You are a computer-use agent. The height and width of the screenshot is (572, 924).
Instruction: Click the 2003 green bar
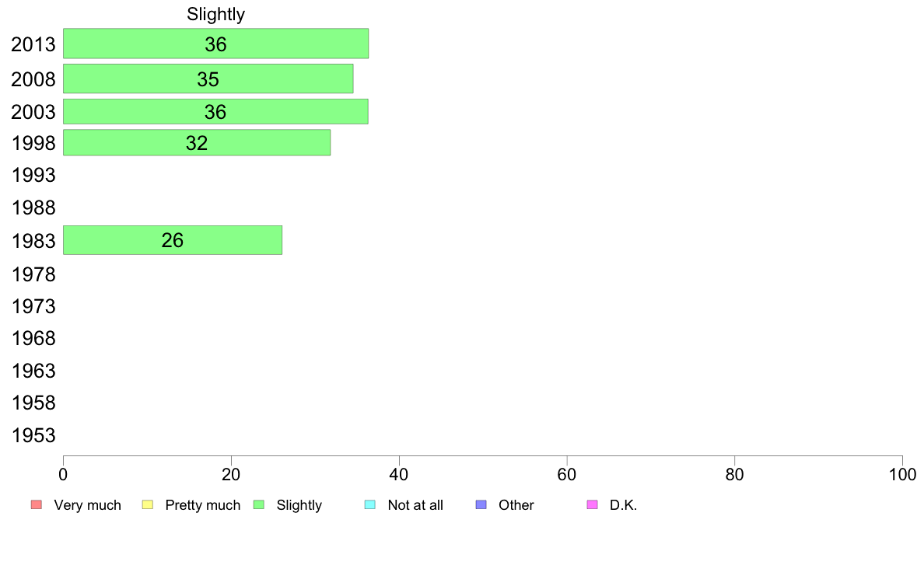coord(215,112)
